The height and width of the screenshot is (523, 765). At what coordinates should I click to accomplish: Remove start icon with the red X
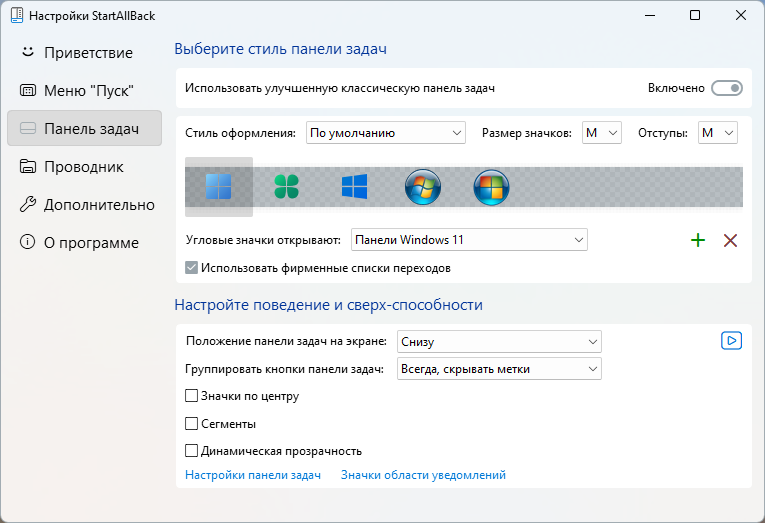coord(730,240)
